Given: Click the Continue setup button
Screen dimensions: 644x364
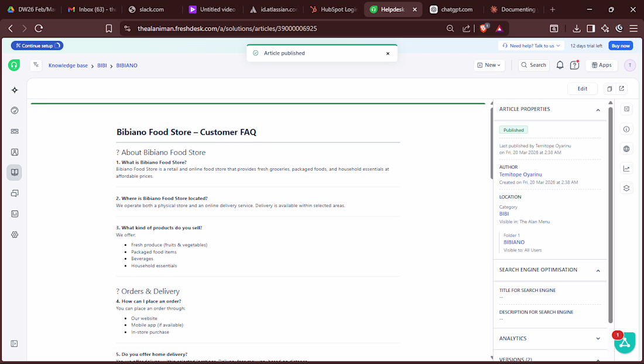Looking at the screenshot, I should coord(37,46).
